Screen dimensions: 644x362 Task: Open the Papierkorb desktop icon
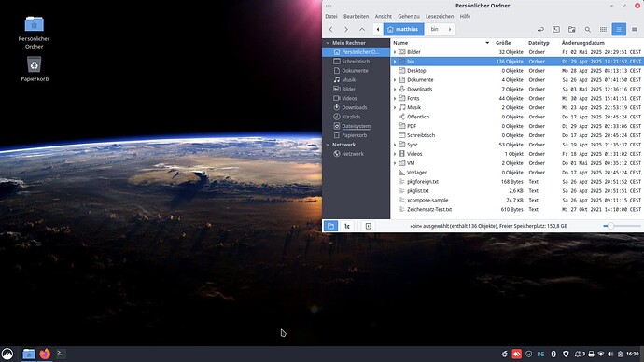(35, 68)
